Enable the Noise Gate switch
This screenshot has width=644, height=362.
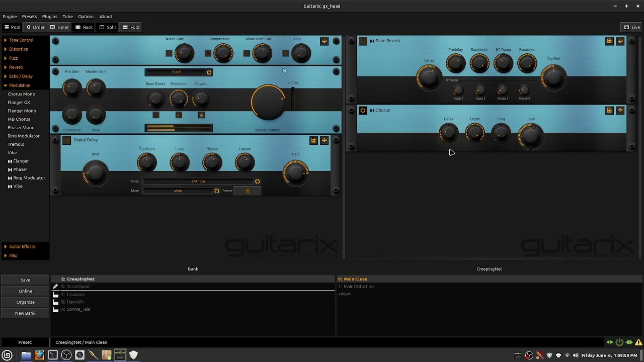pyautogui.click(x=169, y=53)
